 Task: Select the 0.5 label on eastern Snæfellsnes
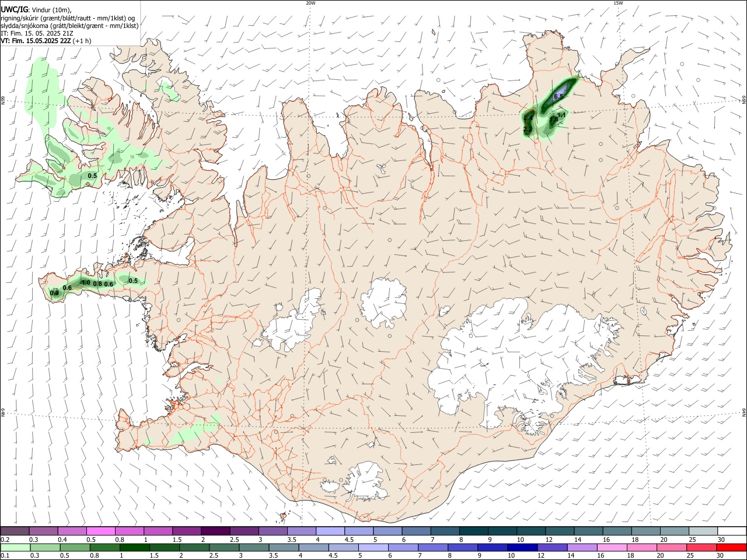pyautogui.click(x=133, y=281)
